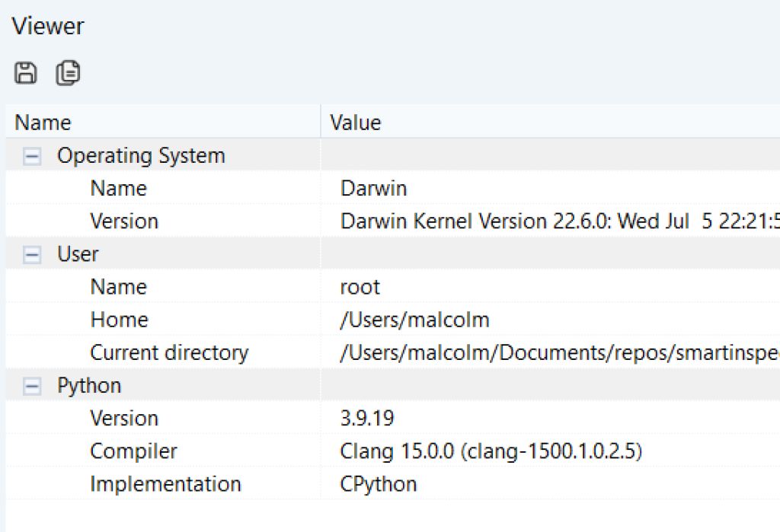Click the Copy icon in Viewer toolbar
The image size is (780, 532).
[x=68, y=73]
